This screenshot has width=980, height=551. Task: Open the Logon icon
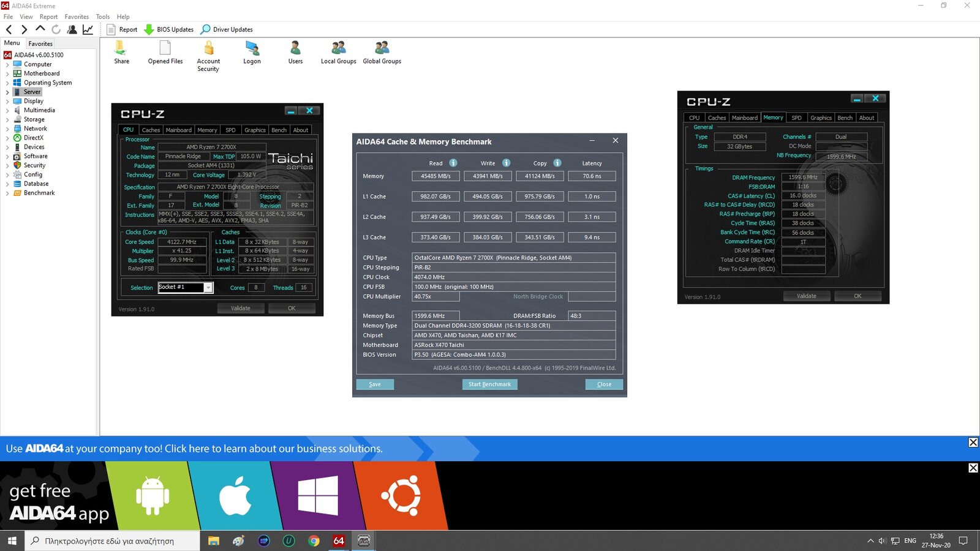click(252, 53)
